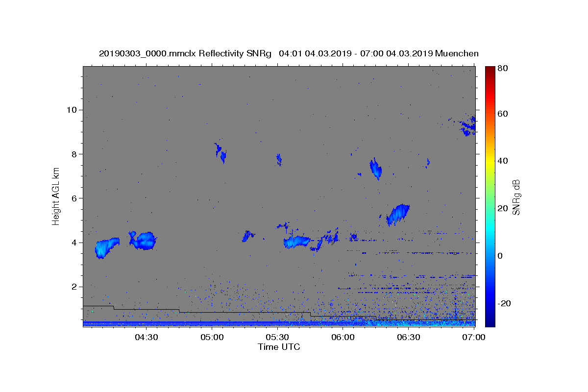Click the 06:30 time tick label
588x392 pixels.
[408, 337]
